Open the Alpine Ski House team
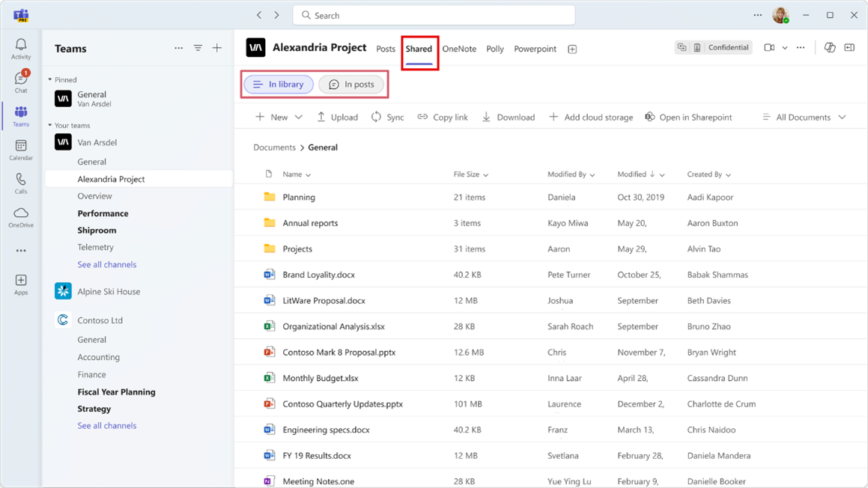Image resolution: width=868 pixels, height=488 pixels. (x=109, y=292)
